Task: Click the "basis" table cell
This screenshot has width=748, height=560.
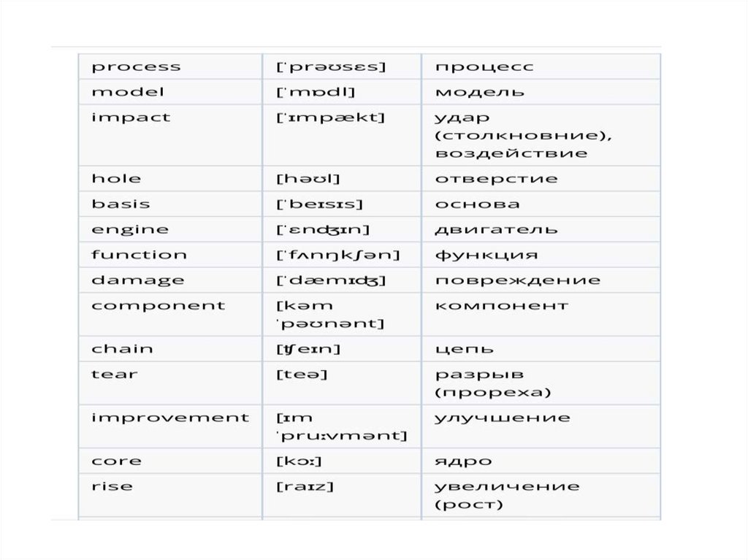Action: 121,204
